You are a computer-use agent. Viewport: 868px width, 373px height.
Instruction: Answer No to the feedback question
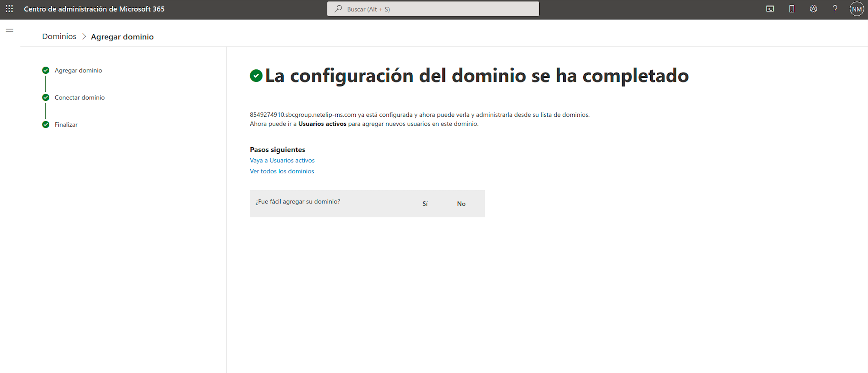click(x=461, y=204)
